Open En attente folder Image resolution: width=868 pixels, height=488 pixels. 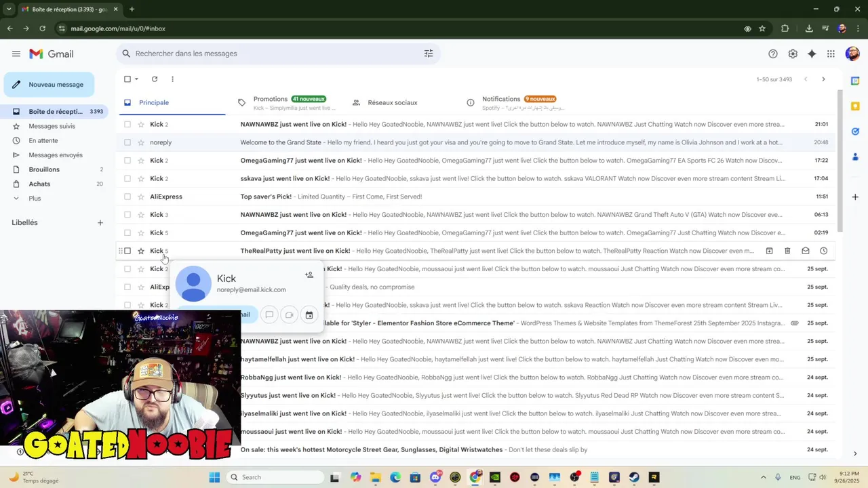tap(43, 141)
